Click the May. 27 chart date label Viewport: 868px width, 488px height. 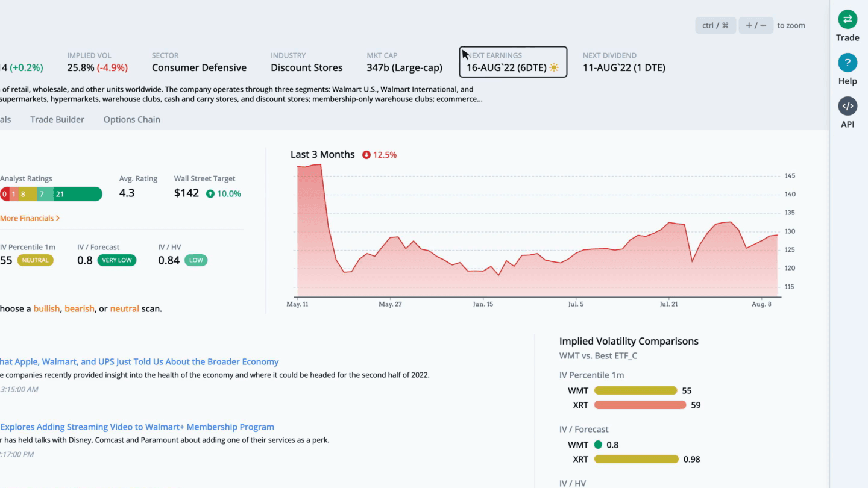pyautogui.click(x=390, y=304)
